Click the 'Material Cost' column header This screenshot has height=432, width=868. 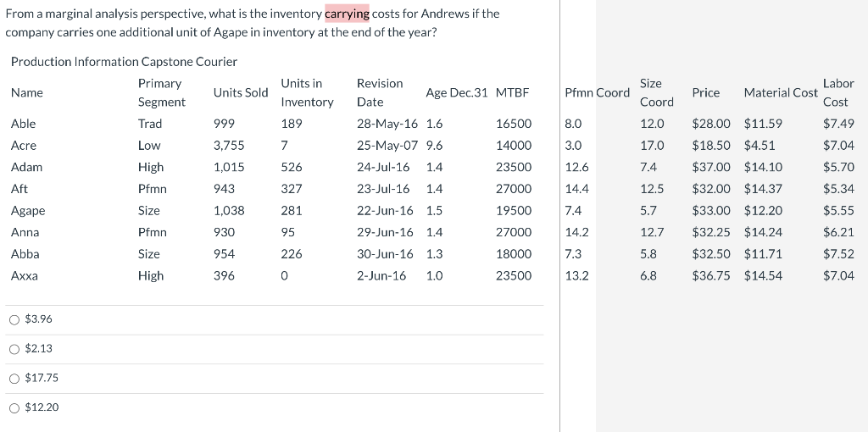pyautogui.click(x=781, y=93)
